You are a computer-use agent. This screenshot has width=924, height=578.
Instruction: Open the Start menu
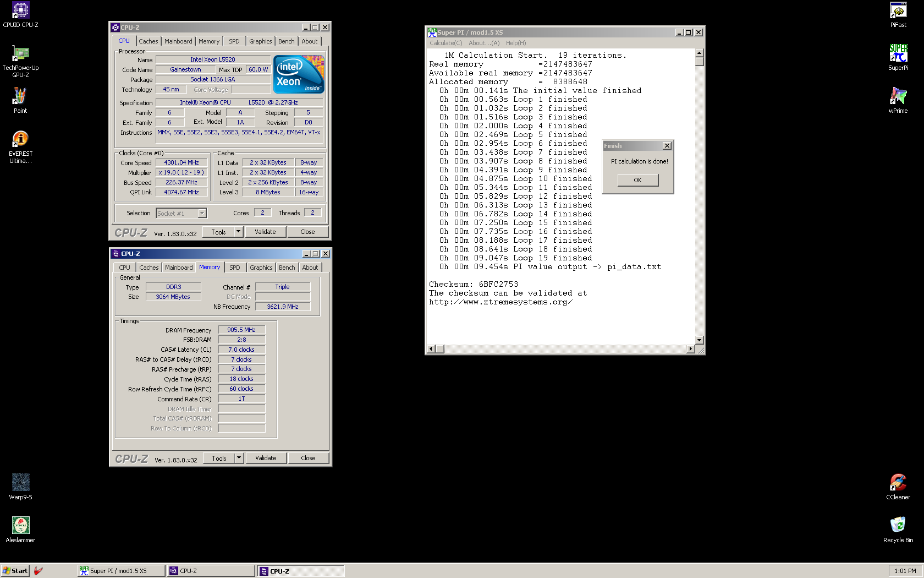coord(15,571)
